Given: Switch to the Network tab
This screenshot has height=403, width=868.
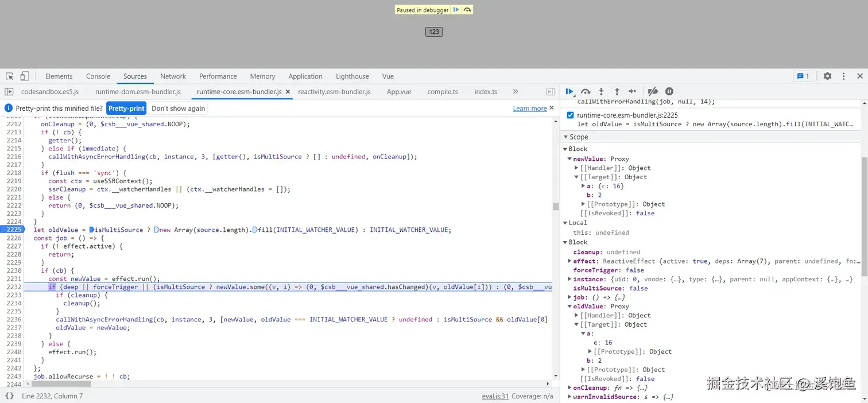Looking at the screenshot, I should pos(173,76).
